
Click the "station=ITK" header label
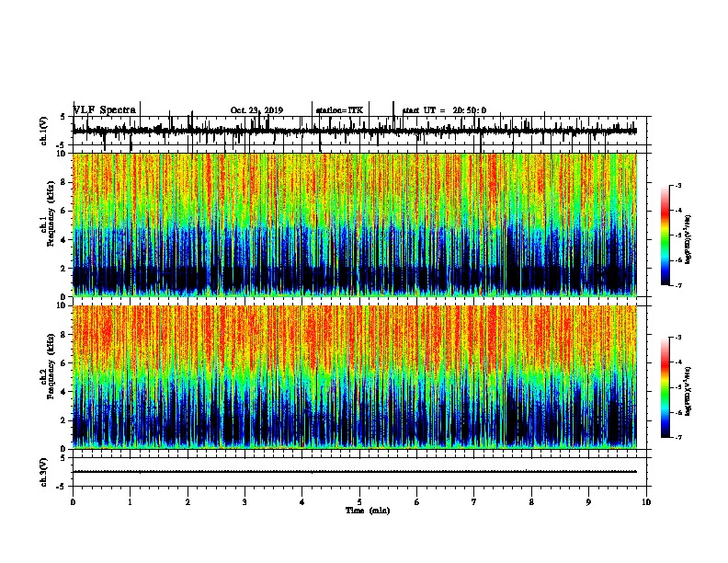(x=339, y=110)
